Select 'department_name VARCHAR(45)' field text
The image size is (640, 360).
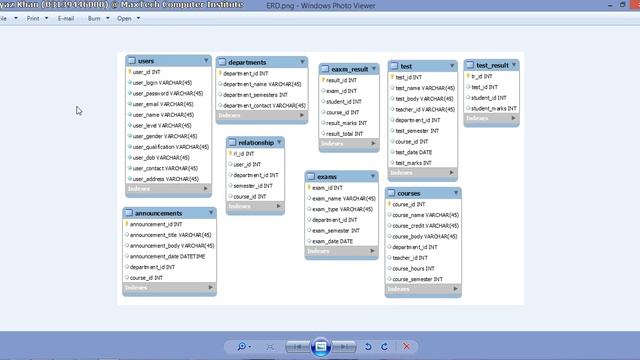tap(262, 84)
